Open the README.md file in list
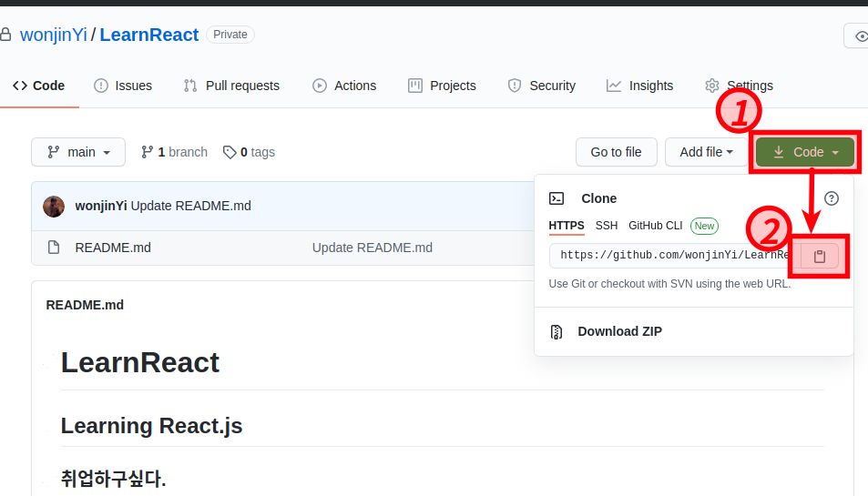The width and height of the screenshot is (868, 496). click(x=113, y=248)
